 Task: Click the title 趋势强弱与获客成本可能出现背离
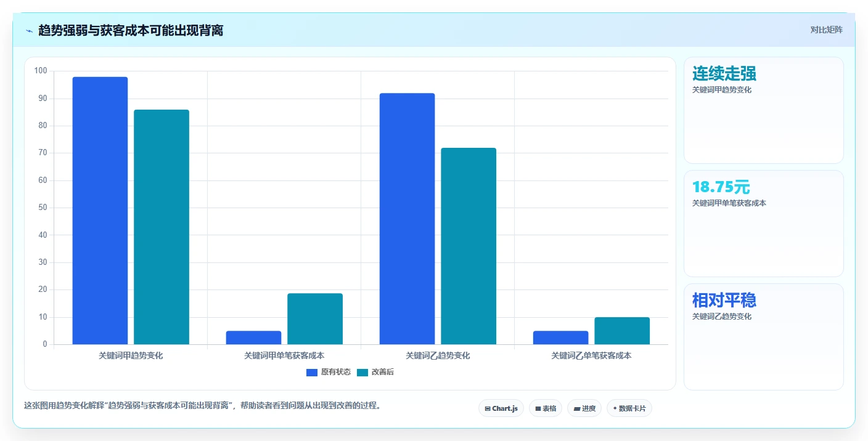coord(131,30)
